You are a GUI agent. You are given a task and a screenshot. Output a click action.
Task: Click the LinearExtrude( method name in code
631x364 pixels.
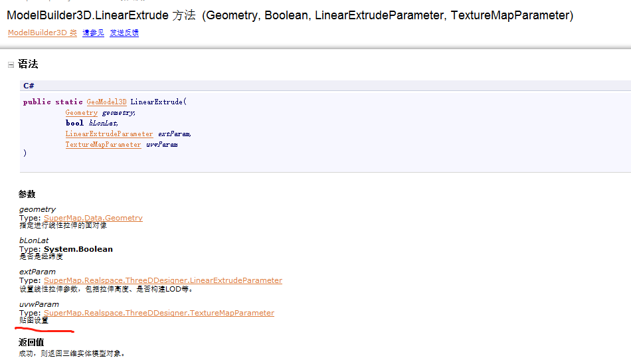coord(158,102)
